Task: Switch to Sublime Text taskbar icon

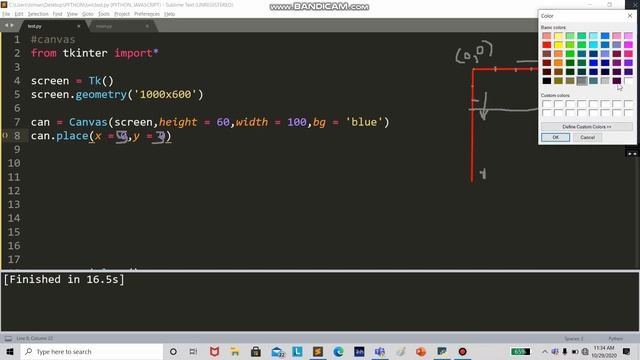Action: point(318,351)
